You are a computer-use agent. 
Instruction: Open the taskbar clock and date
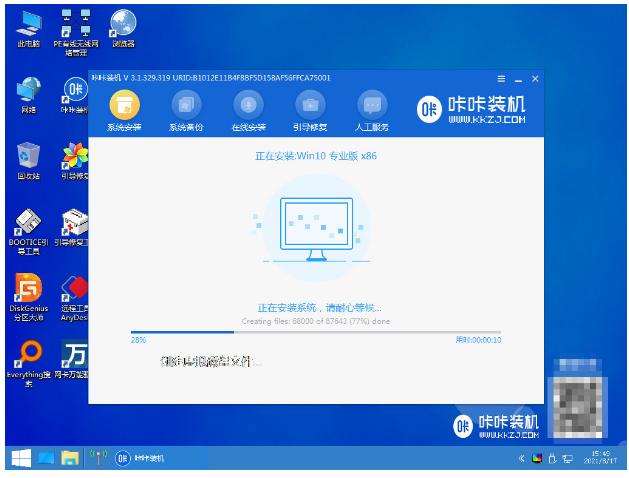click(x=600, y=458)
